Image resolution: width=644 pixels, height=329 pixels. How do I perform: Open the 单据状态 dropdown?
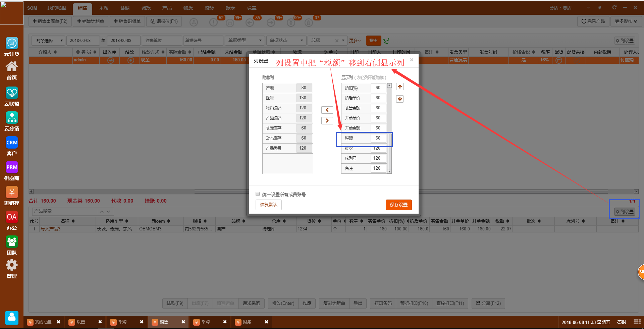[x=286, y=41]
